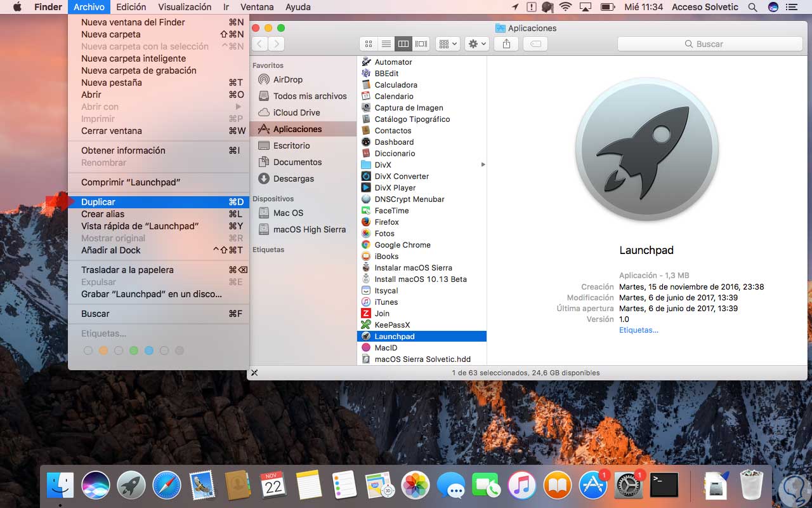
Task: Click the KeePassX icon in the file list
Action: (366, 325)
